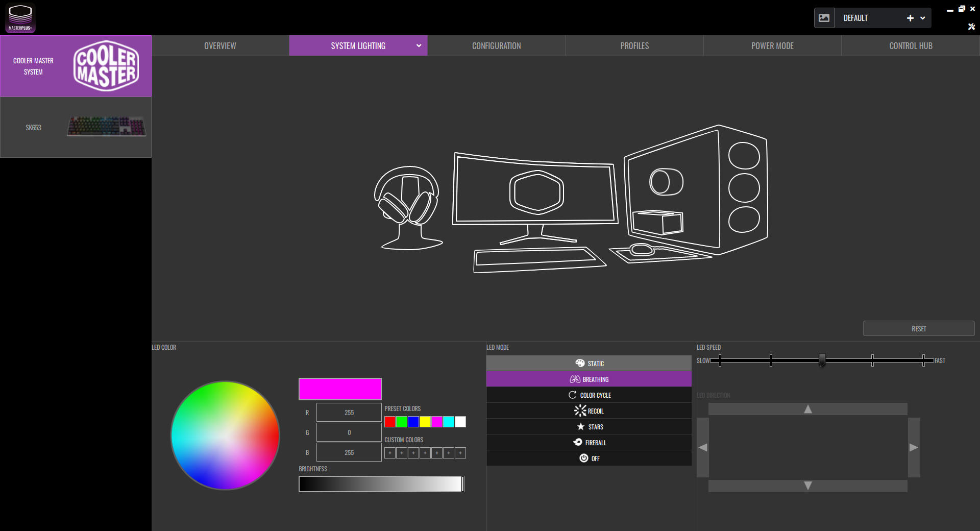The height and width of the screenshot is (531, 980).
Task: Click the MasterPlus+ logo icon
Action: [20, 18]
